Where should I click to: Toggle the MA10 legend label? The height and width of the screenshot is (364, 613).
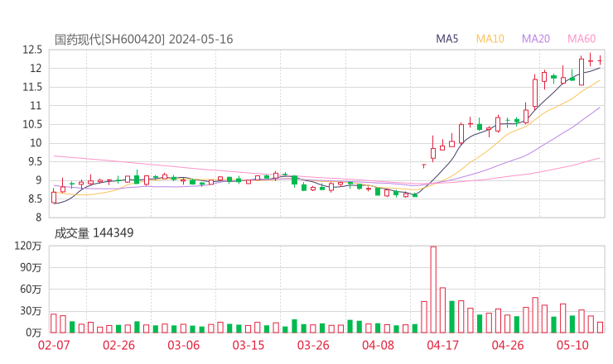(x=490, y=39)
